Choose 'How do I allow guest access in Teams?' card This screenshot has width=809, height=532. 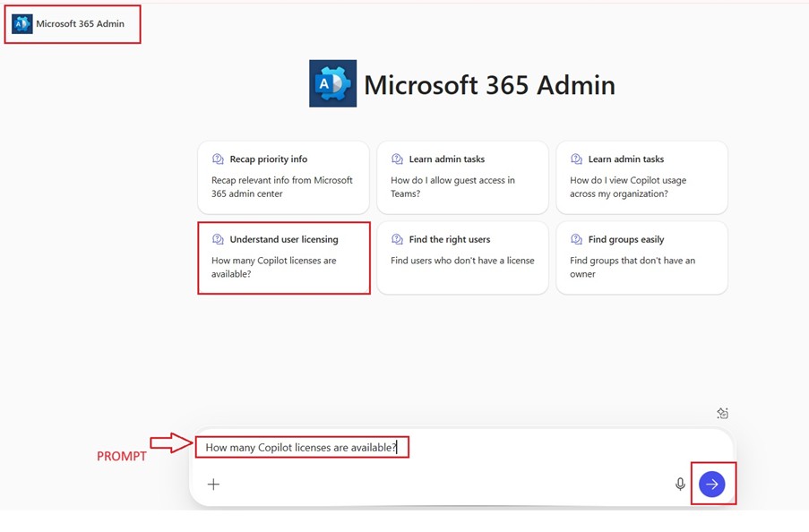(x=462, y=177)
